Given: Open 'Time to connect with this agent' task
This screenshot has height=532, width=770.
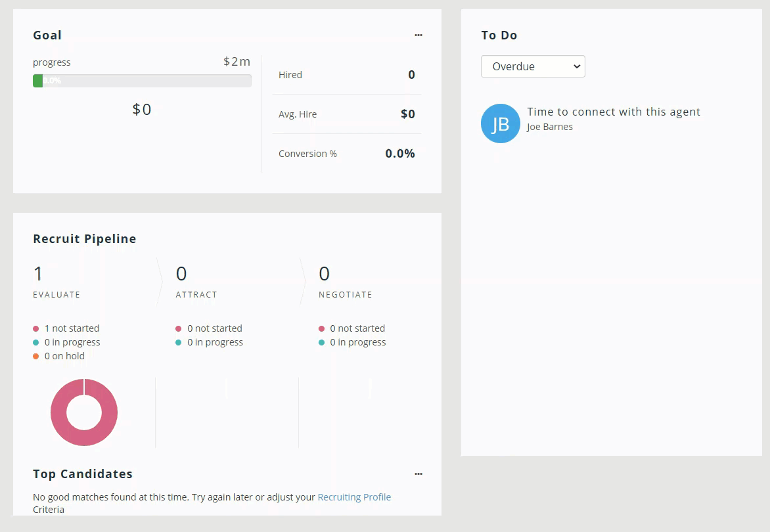Looking at the screenshot, I should [614, 112].
